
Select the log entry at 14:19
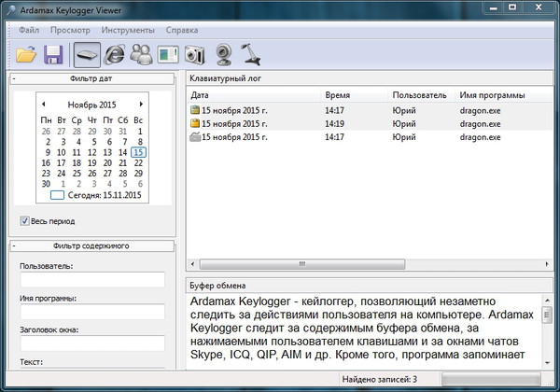[335, 123]
